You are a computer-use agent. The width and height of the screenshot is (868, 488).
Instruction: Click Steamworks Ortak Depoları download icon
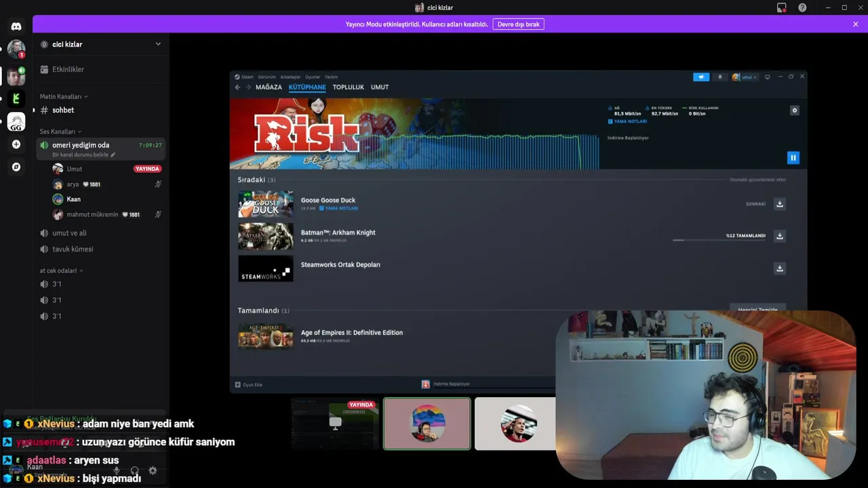(780, 268)
